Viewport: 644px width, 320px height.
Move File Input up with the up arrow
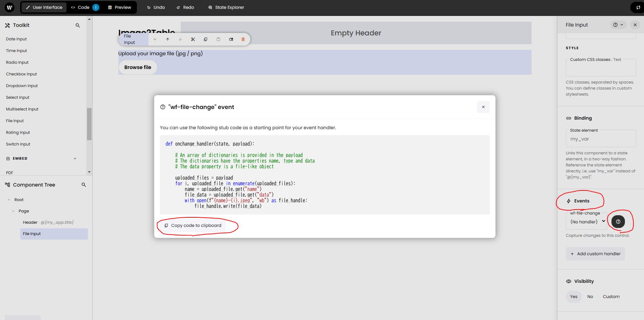[x=168, y=39]
